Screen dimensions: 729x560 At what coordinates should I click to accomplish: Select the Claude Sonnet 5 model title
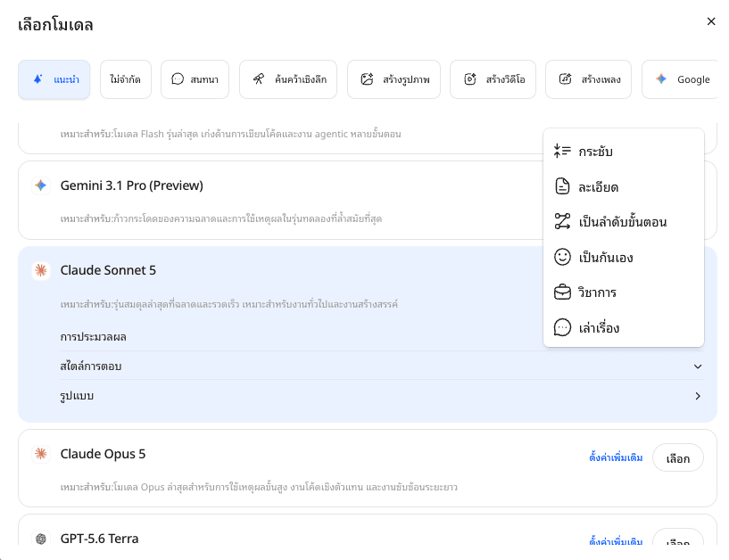(x=108, y=270)
